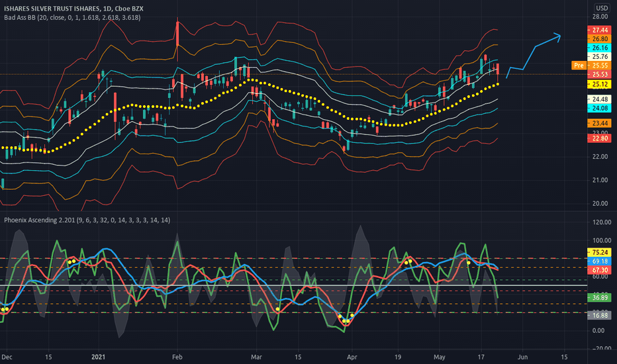Click the ISHARES SILVER TRUST symbol title

[x=73, y=8]
